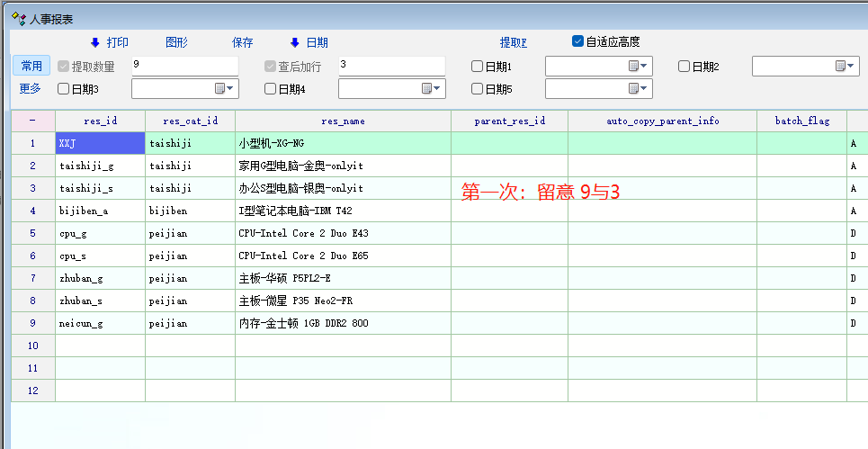Open calendar icon of 日期2 field

pyautogui.click(x=840, y=66)
